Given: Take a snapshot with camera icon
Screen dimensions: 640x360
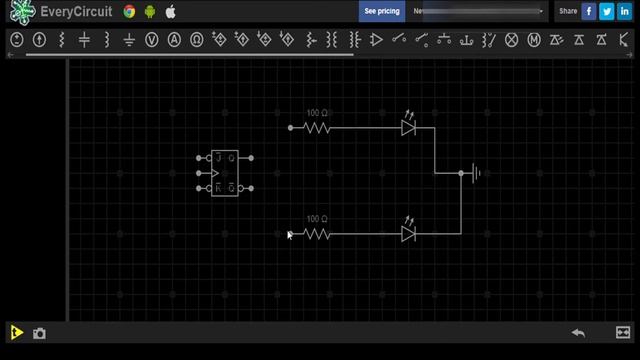Looking at the screenshot, I should [39, 333].
